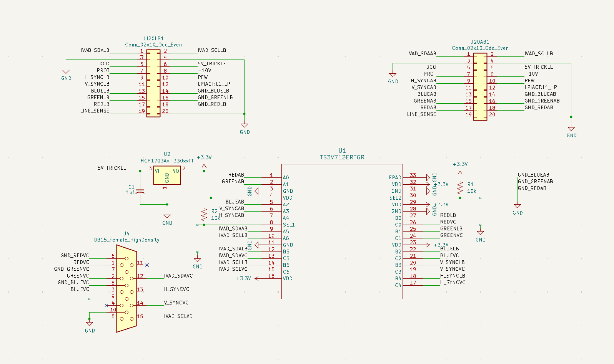614x364 pixels.
Task: Select the R1 10k resistor symbol
Action: click(x=460, y=188)
